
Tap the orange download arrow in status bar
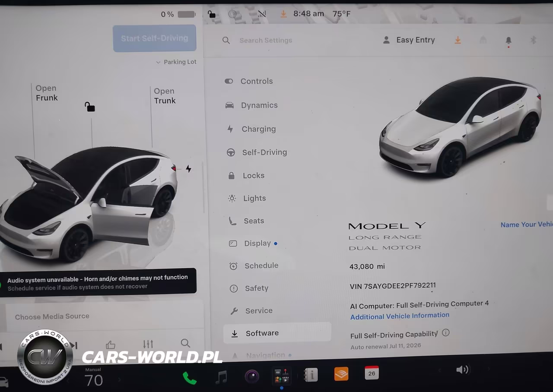tap(283, 14)
